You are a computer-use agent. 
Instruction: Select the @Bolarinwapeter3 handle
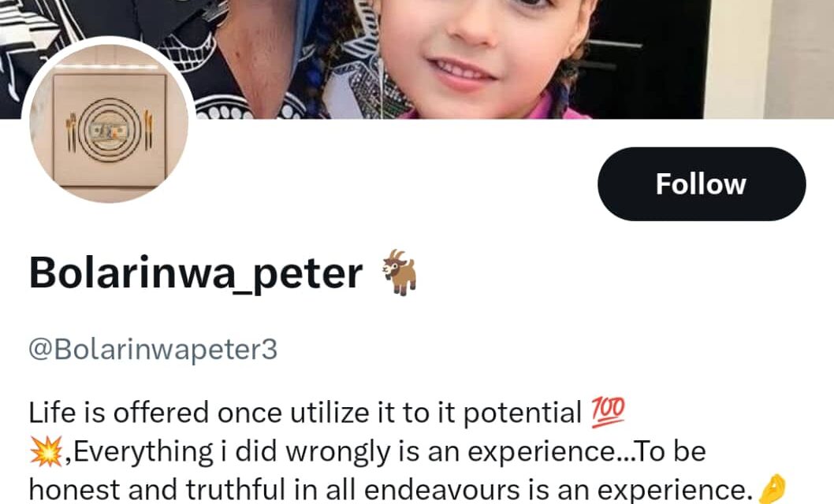(153, 350)
